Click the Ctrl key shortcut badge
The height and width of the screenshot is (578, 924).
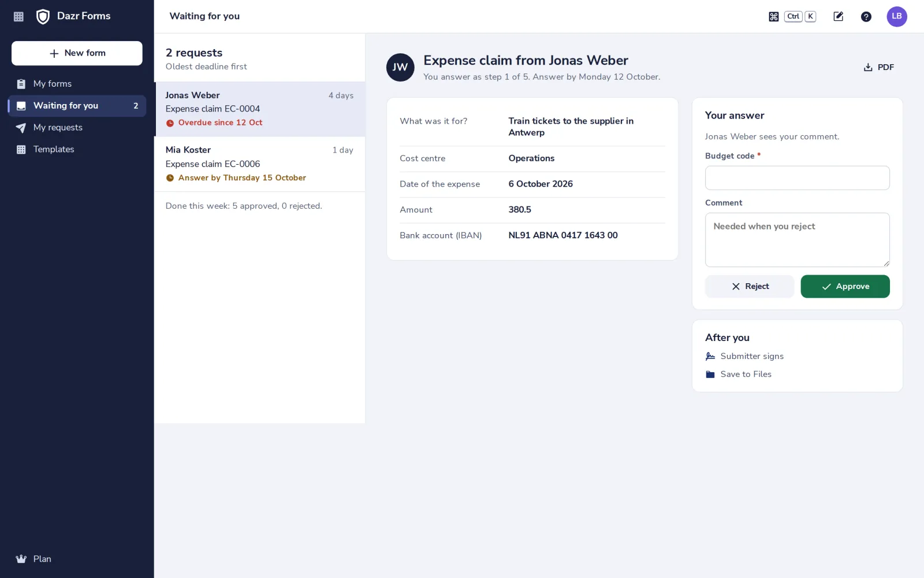coord(793,17)
